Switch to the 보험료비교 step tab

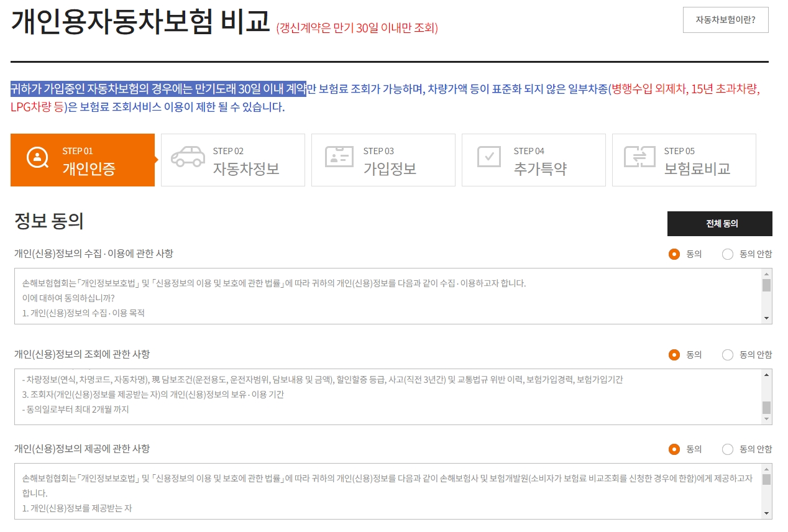tap(684, 160)
